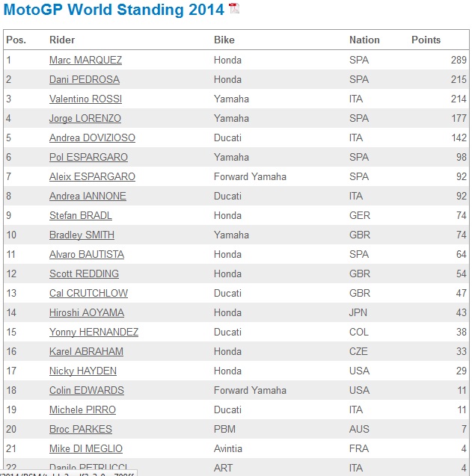Open Andrea IANNONE rider link

88,196
